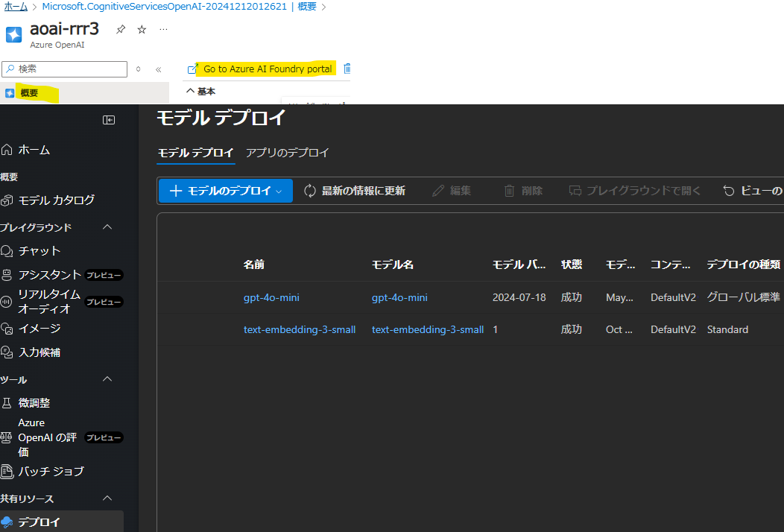
Task: Sort by the デプロイの種類 column header
Action: [x=744, y=265]
